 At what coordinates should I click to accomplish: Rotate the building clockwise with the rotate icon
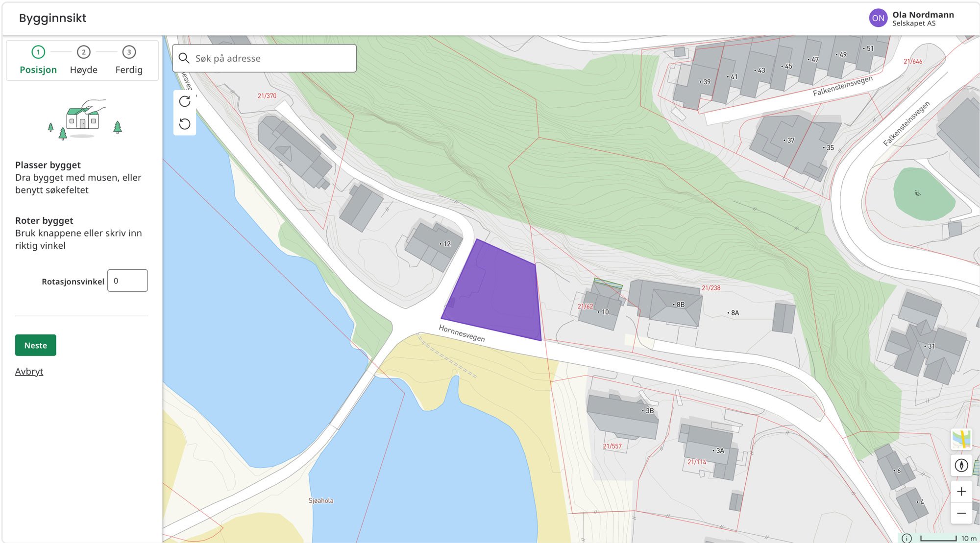pyautogui.click(x=185, y=101)
